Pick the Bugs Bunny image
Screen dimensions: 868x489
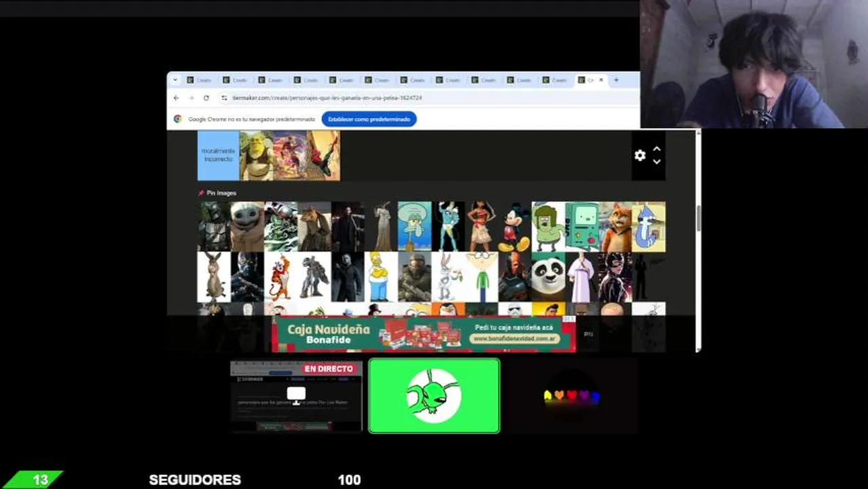[448, 277]
